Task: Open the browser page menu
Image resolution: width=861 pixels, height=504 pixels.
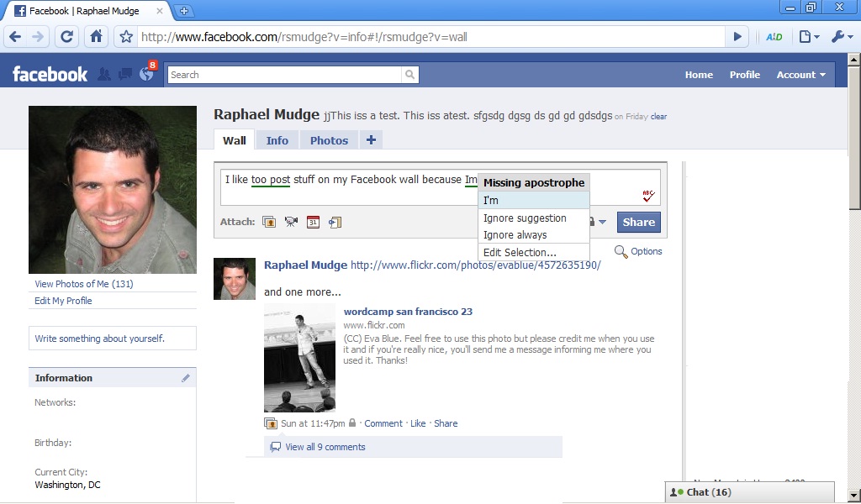Action: point(808,37)
